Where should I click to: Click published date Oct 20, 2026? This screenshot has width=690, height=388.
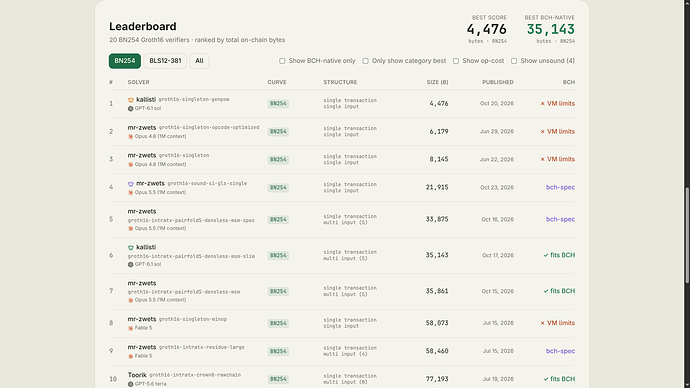tap(497, 103)
